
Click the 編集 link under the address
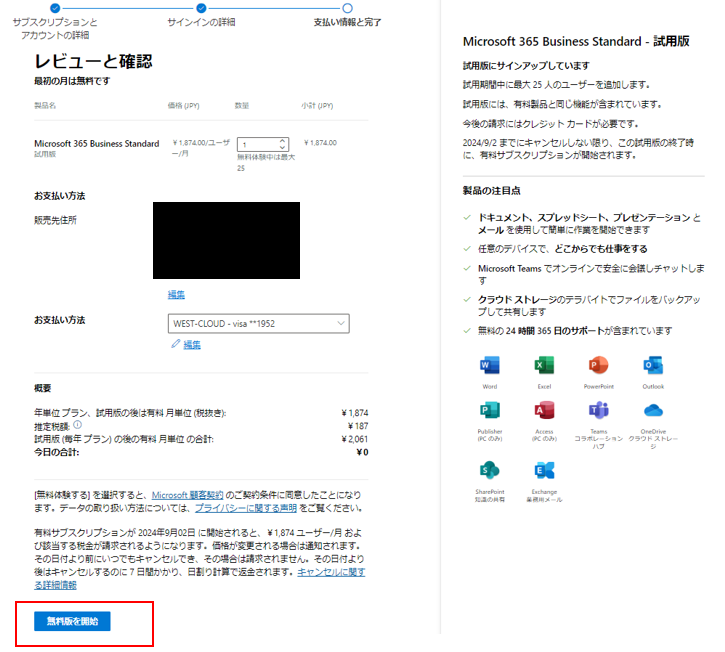click(x=176, y=295)
